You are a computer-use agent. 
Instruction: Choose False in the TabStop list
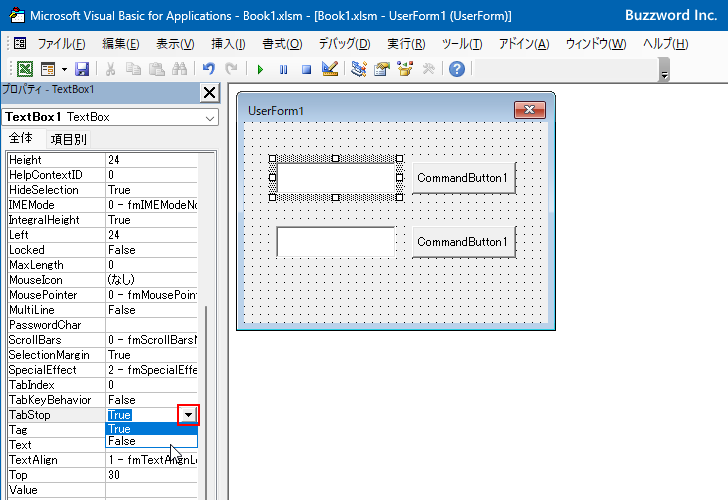coord(152,441)
